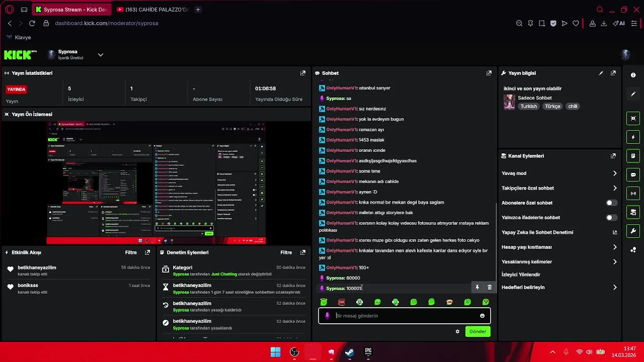Screen dimensions: 644x362
Task: Pop out the Denetim Eylemleri panel
Action: click(302, 252)
